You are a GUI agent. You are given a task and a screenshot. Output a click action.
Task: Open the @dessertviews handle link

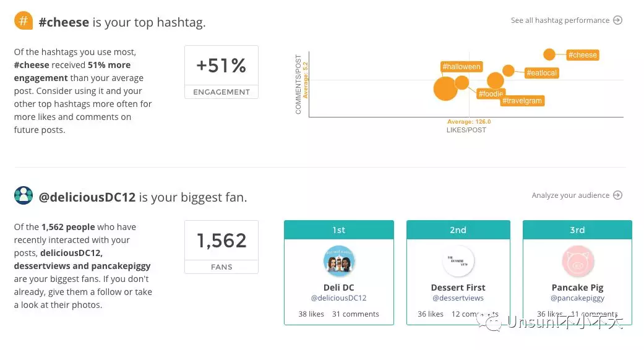tap(458, 298)
